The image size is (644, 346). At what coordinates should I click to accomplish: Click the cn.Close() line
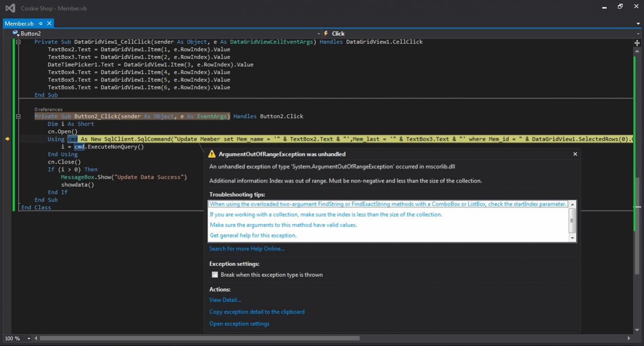[64, 162]
